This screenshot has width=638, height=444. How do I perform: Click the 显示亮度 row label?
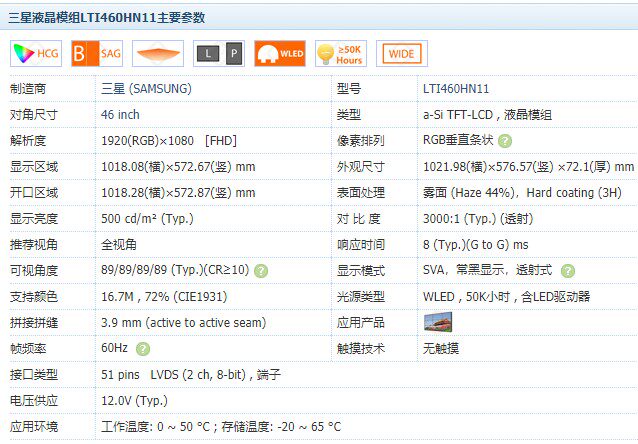[34, 219]
